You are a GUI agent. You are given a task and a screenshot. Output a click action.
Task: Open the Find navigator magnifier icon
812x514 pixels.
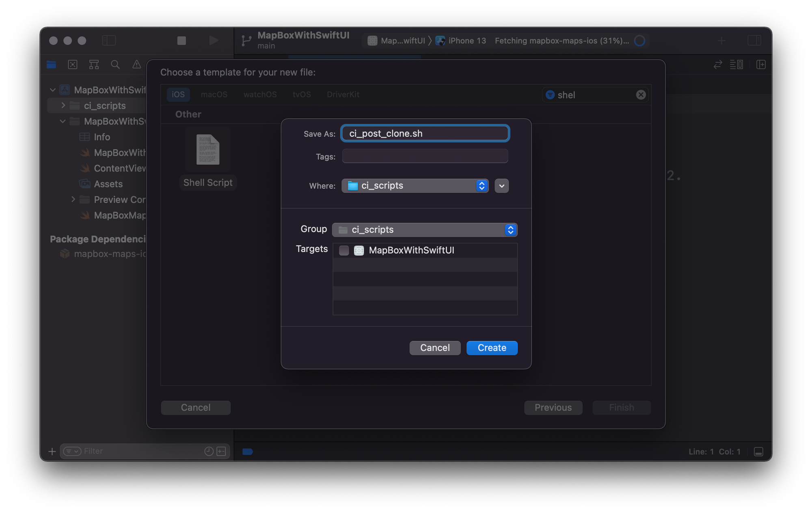click(115, 65)
